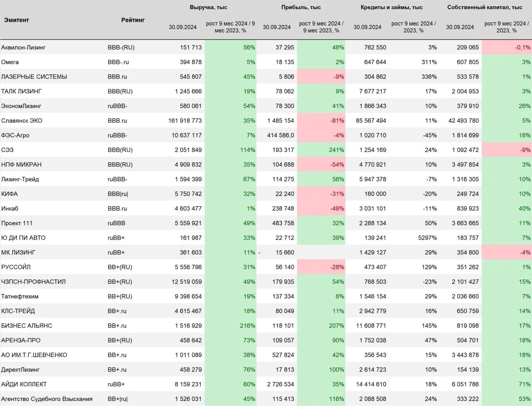Select the "ТАЛК ЛИЗИНГ" issuer cell
532x406 pixels.
point(22,91)
